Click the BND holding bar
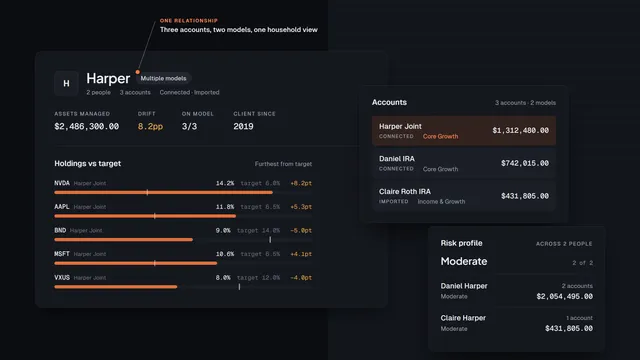This screenshot has width=640, height=360. [x=183, y=240]
